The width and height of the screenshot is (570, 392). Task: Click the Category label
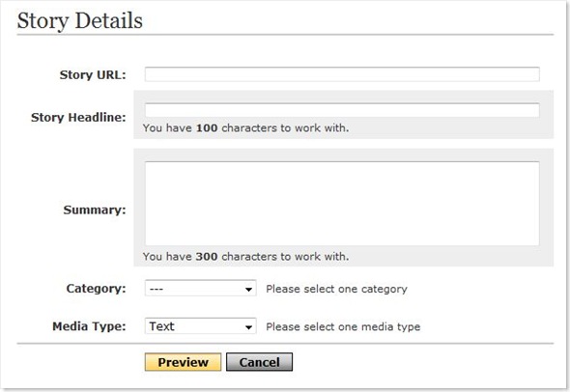pos(96,289)
